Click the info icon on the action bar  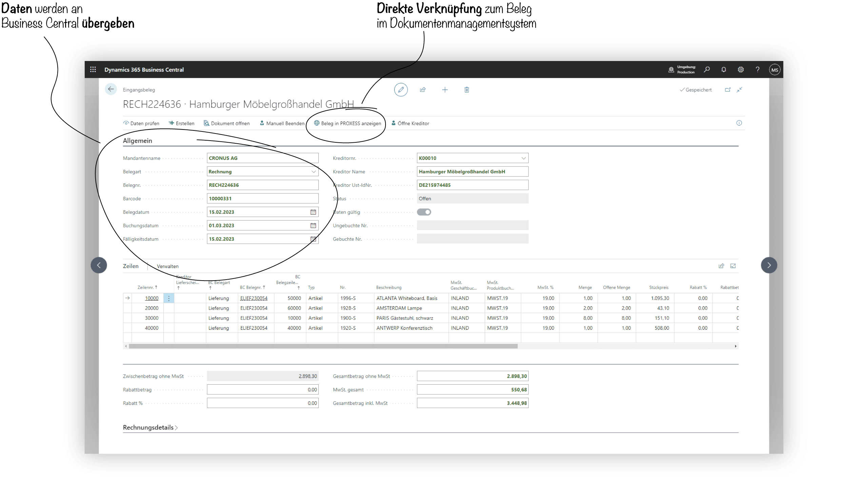click(739, 123)
